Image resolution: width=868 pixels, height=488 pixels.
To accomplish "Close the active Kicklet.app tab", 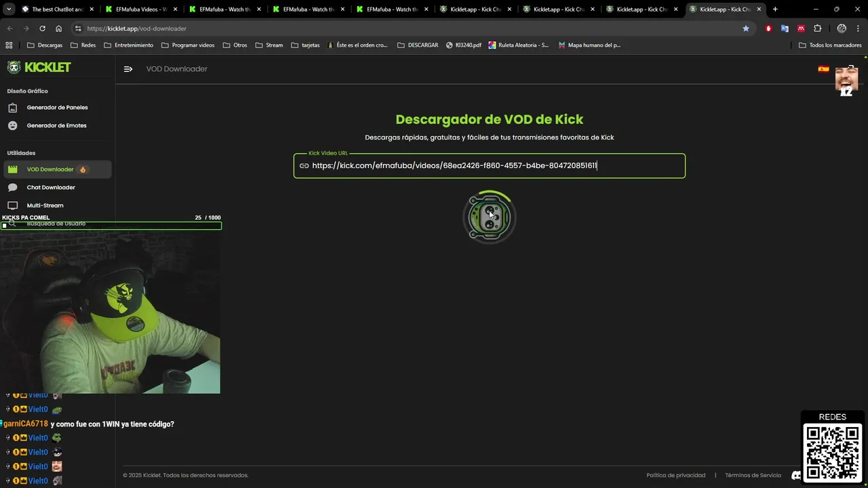I will click(759, 9).
